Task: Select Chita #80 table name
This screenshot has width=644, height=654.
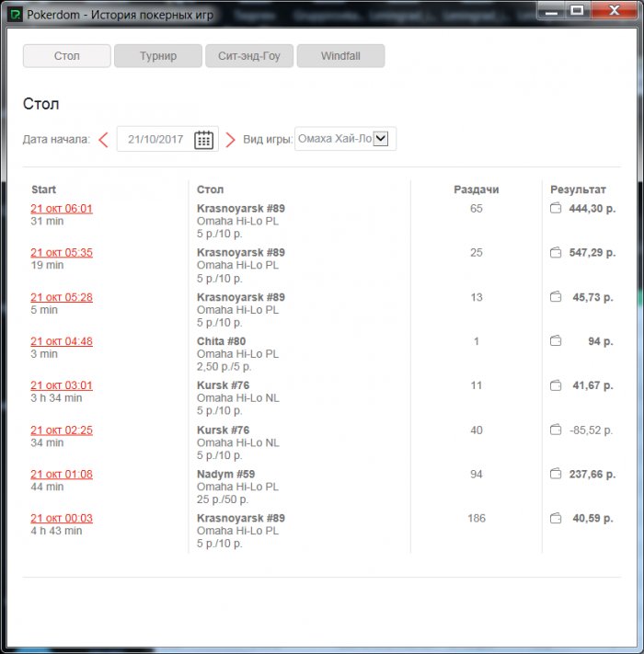Action: pyautogui.click(x=221, y=341)
